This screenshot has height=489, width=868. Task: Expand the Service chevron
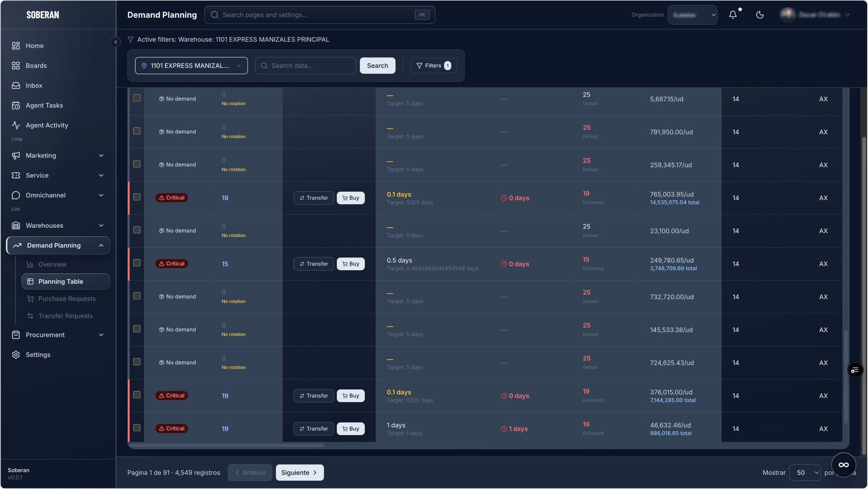(x=101, y=176)
